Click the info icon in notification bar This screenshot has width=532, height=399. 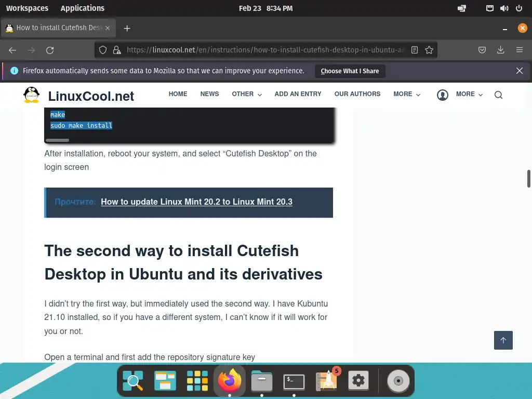coord(14,71)
